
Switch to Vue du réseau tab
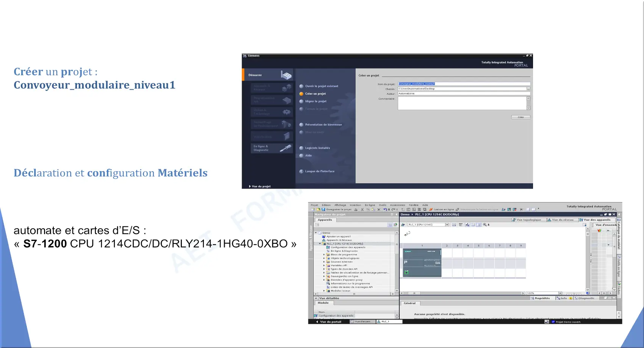562,220
